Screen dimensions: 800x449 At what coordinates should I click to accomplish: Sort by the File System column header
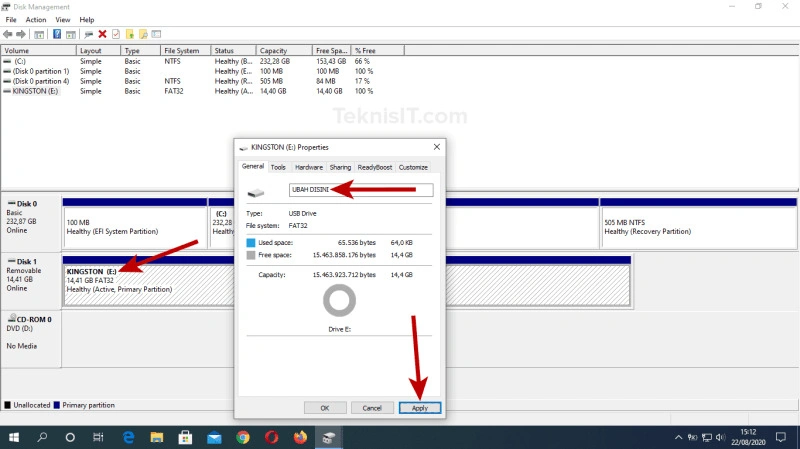[x=186, y=51]
